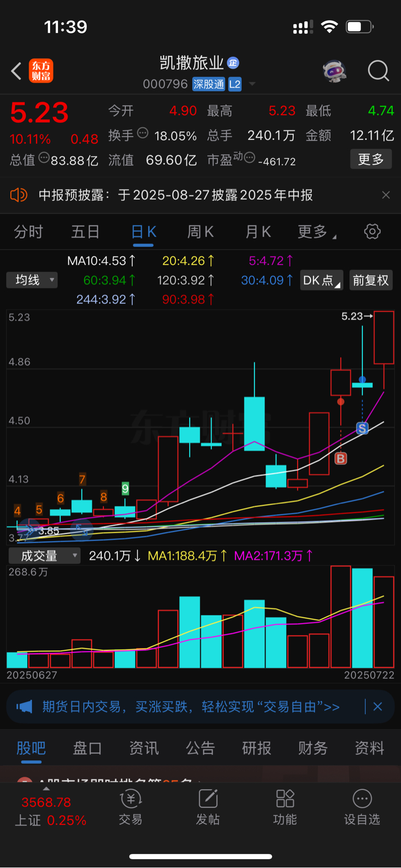Tap the orange speaker announcement icon

(x=19, y=195)
